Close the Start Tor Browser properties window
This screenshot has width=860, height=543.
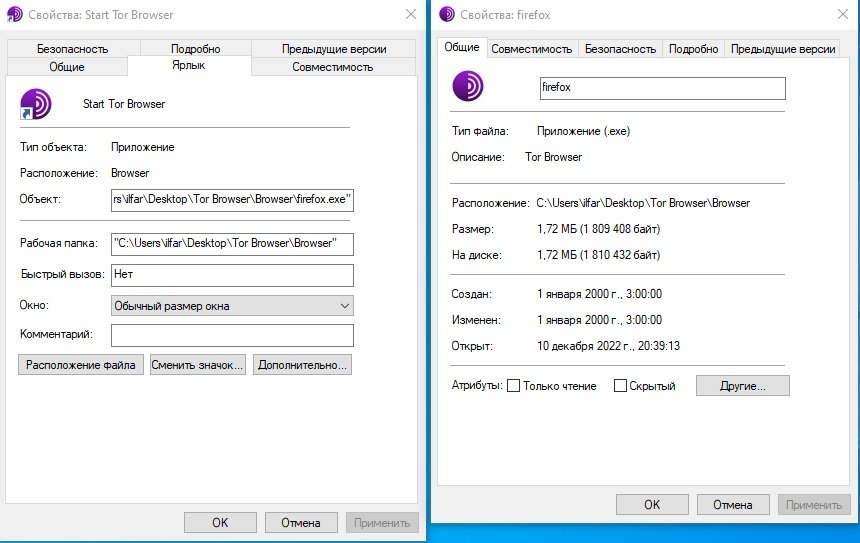coord(411,14)
